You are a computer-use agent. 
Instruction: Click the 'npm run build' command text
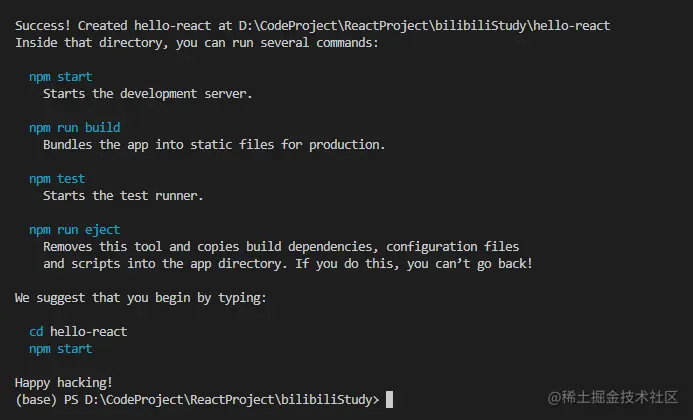(74, 128)
